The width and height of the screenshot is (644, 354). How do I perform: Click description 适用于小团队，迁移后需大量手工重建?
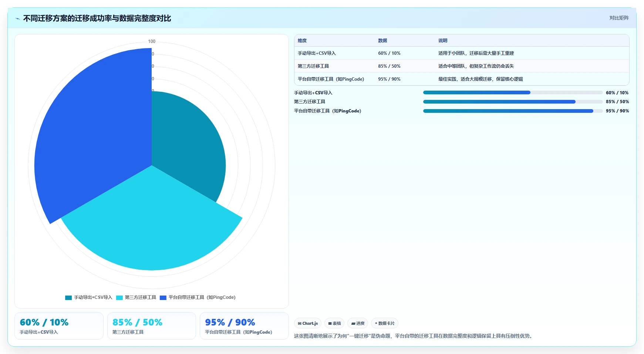(x=476, y=53)
